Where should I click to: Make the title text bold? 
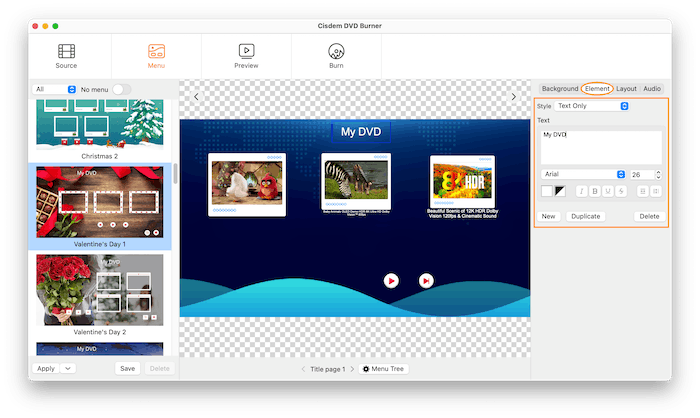pos(594,191)
